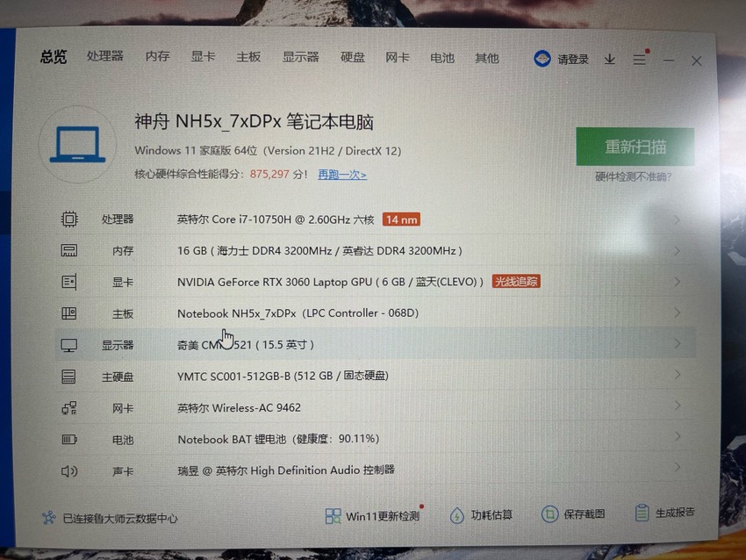This screenshot has width=746, height=560.
Task: Expand the 网卡 row chevron
Action: pyautogui.click(x=677, y=406)
